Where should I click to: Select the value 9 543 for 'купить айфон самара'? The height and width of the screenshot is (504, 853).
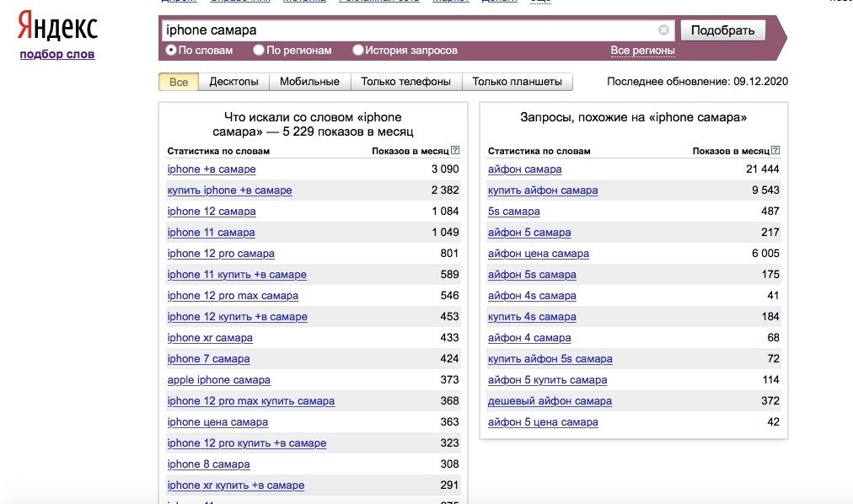765,190
